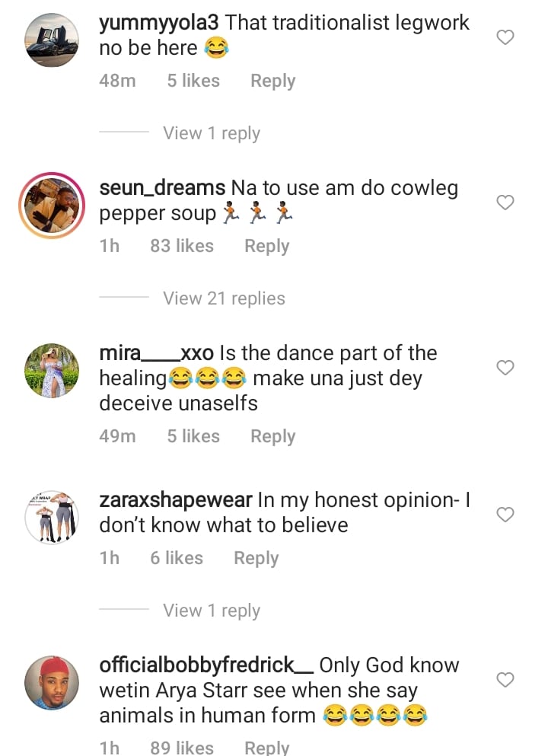This screenshot has height=756, width=548.
Task: Tap heart on seun_dreams comment
Action: [x=505, y=202]
